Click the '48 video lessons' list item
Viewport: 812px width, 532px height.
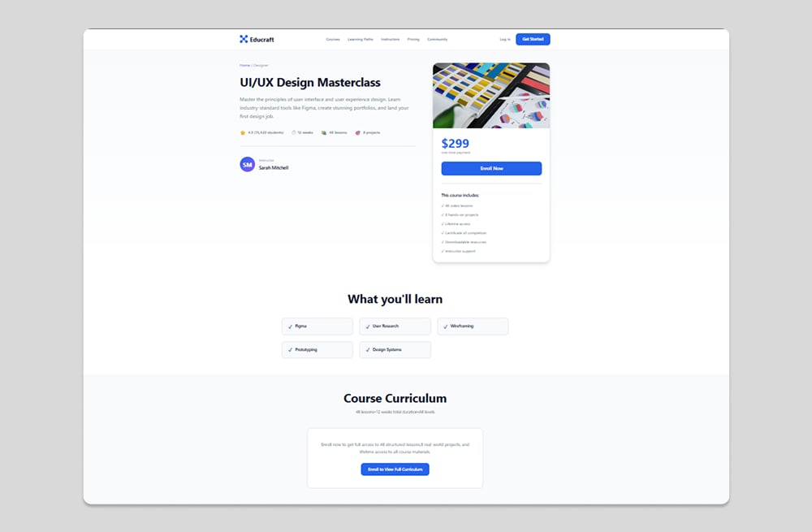[x=456, y=205]
